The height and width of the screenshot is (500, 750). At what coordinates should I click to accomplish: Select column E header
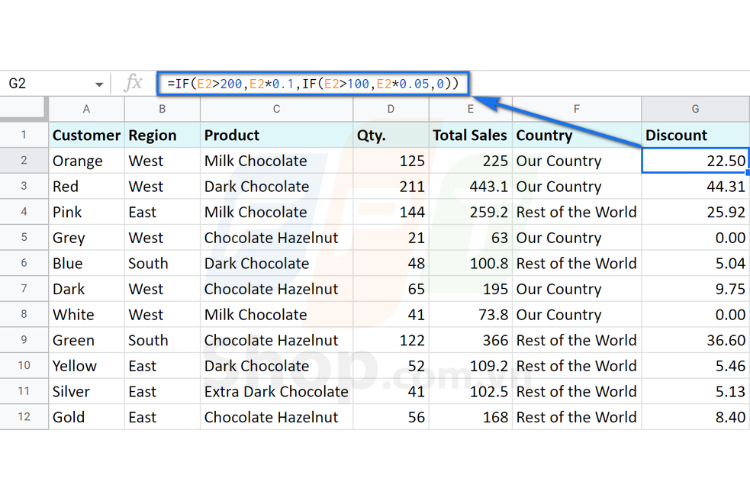(471, 109)
